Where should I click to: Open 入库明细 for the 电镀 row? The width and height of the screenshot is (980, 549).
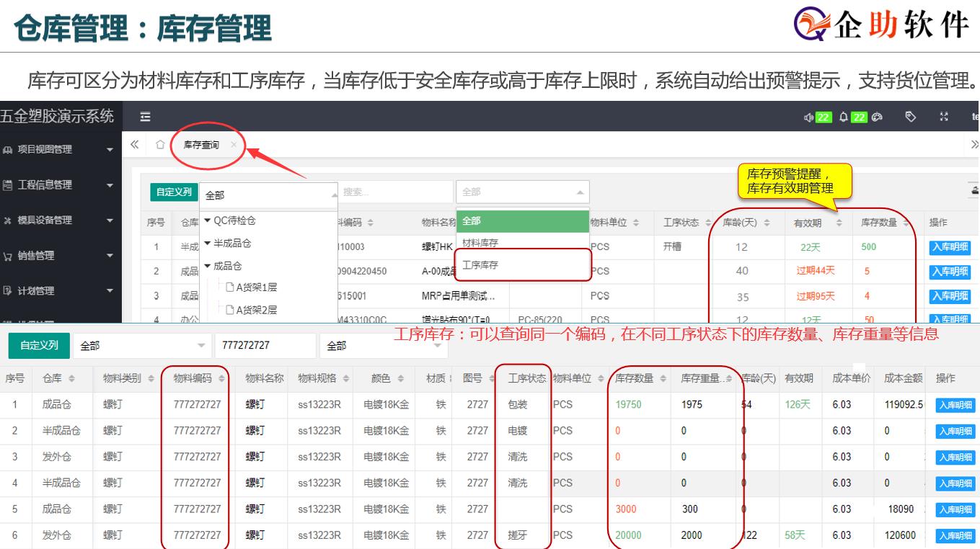coord(955,432)
